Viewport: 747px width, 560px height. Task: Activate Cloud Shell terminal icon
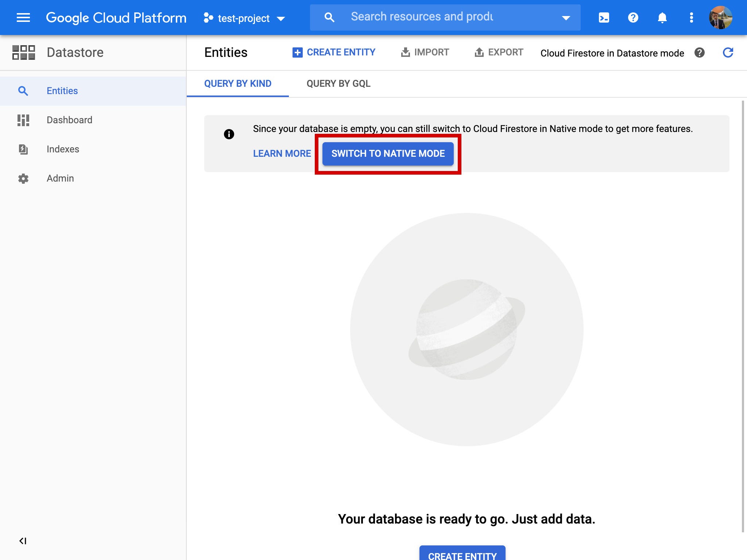click(x=604, y=17)
